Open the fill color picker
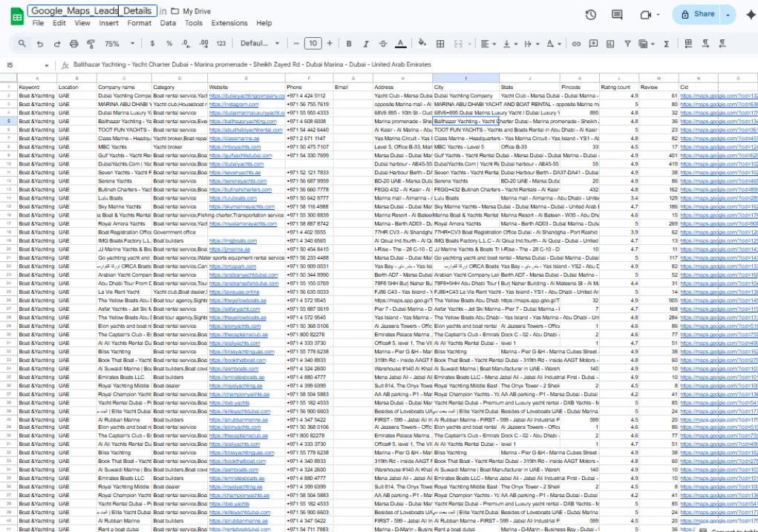Image resolution: width=758 pixels, height=532 pixels. pos(422,44)
